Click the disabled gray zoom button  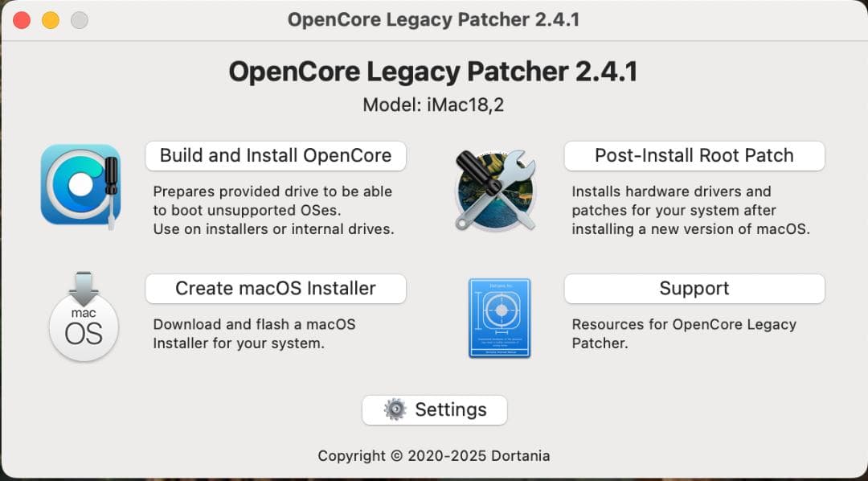click(79, 20)
